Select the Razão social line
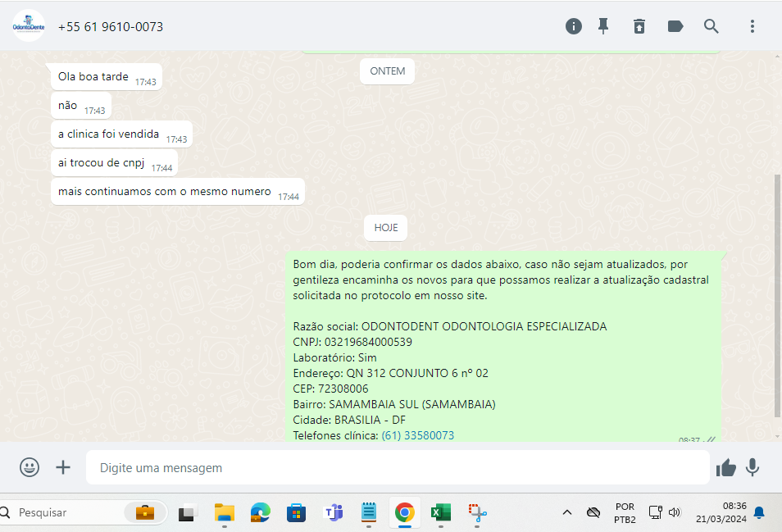Viewport: 782px width, 532px height. [x=449, y=326]
